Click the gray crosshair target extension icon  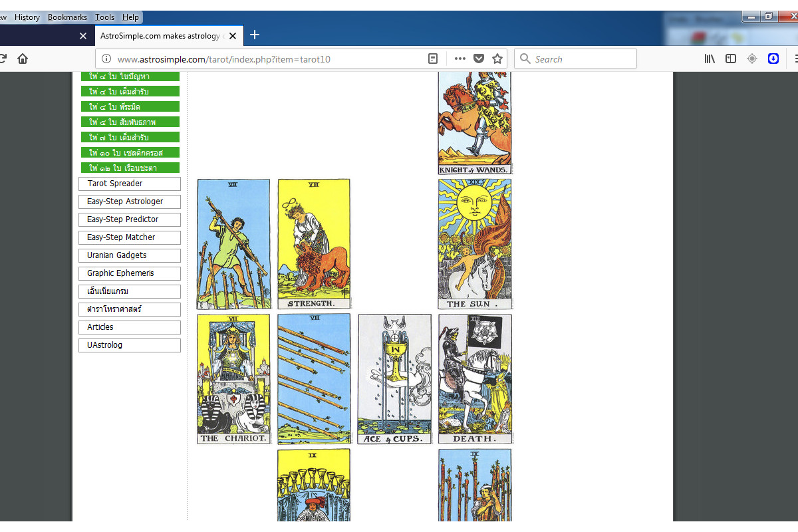[x=752, y=59]
